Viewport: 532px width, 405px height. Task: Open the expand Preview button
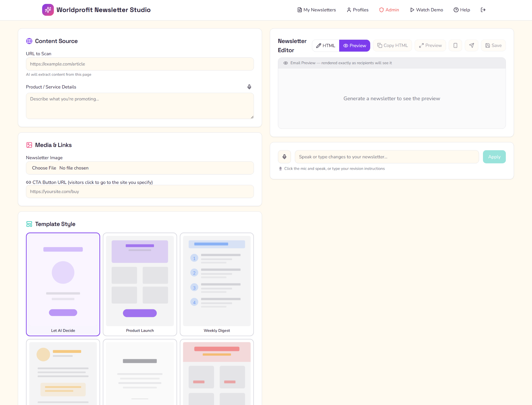tap(430, 45)
